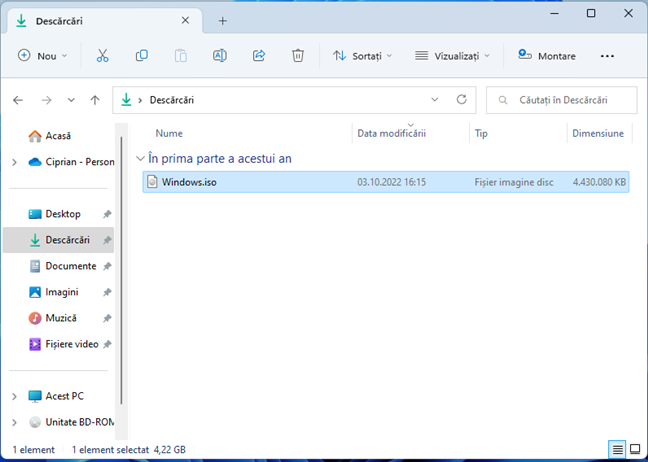Open Unitate BD-ROM in the sidebar
This screenshot has height=462, width=648.
71,422
